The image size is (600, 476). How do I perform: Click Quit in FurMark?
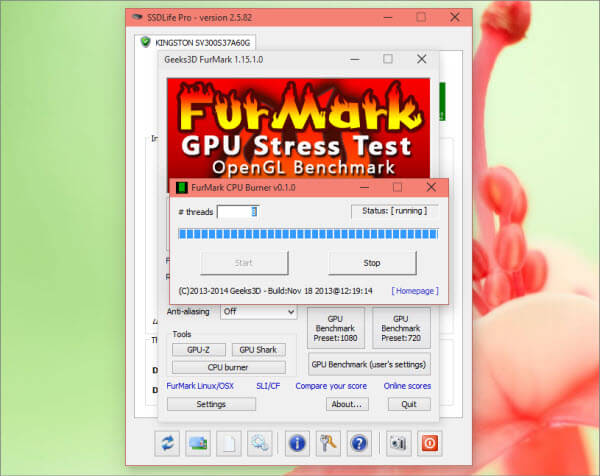point(409,404)
